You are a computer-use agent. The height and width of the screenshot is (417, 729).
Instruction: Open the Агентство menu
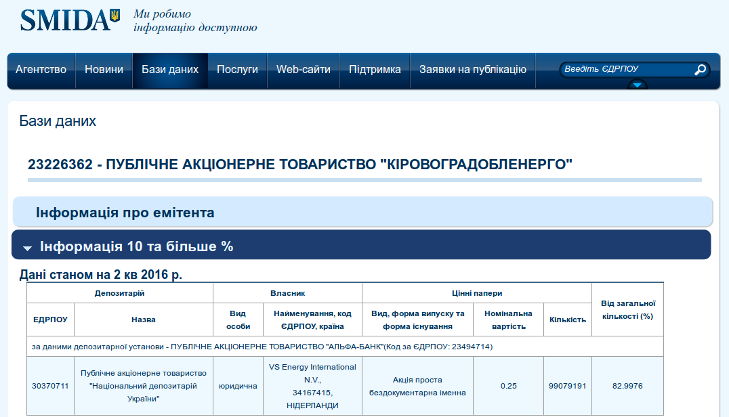41,70
